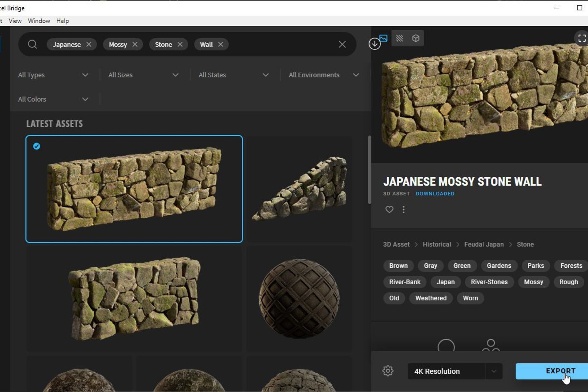
Task: Favorite the Japanese Mossy Stone Wall asset
Action: click(x=389, y=209)
